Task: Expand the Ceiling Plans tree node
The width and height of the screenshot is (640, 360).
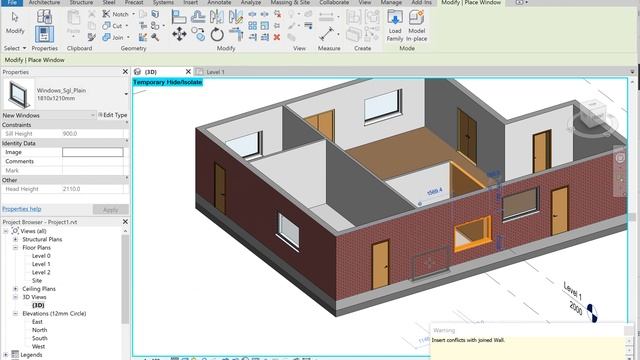Action: coord(16,289)
